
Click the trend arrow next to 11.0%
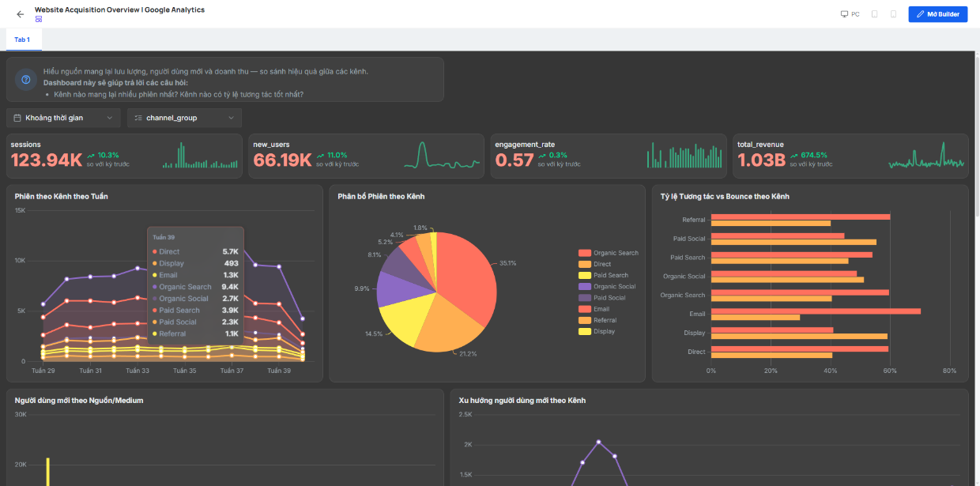(320, 155)
